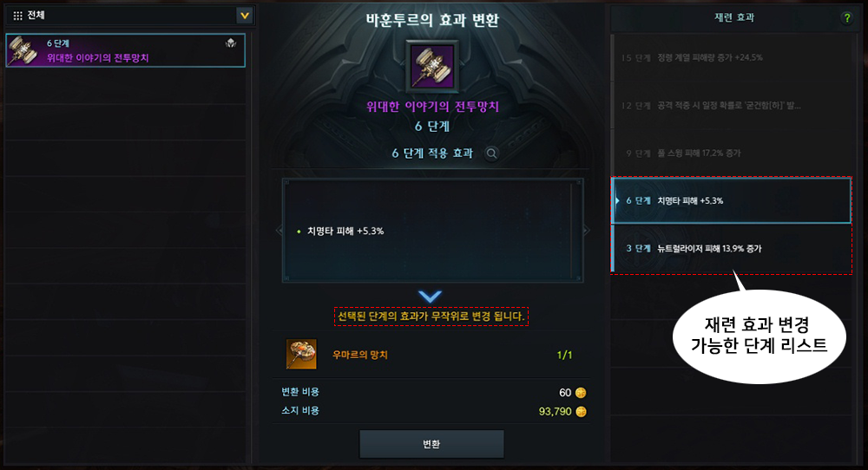The width and height of the screenshot is (868, 470).
Task: Click the blue downward chevron under effect box
Action: point(431,297)
